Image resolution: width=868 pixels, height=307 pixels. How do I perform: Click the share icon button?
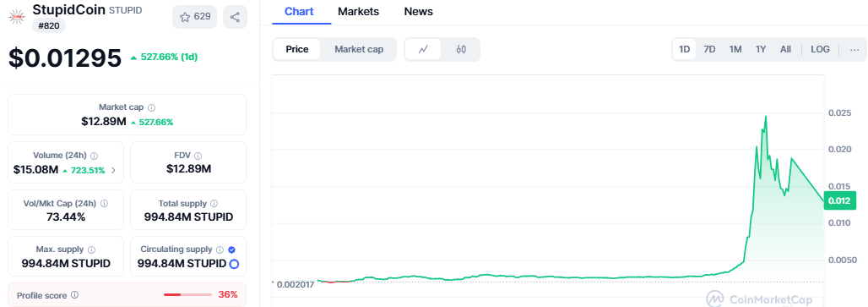(235, 17)
